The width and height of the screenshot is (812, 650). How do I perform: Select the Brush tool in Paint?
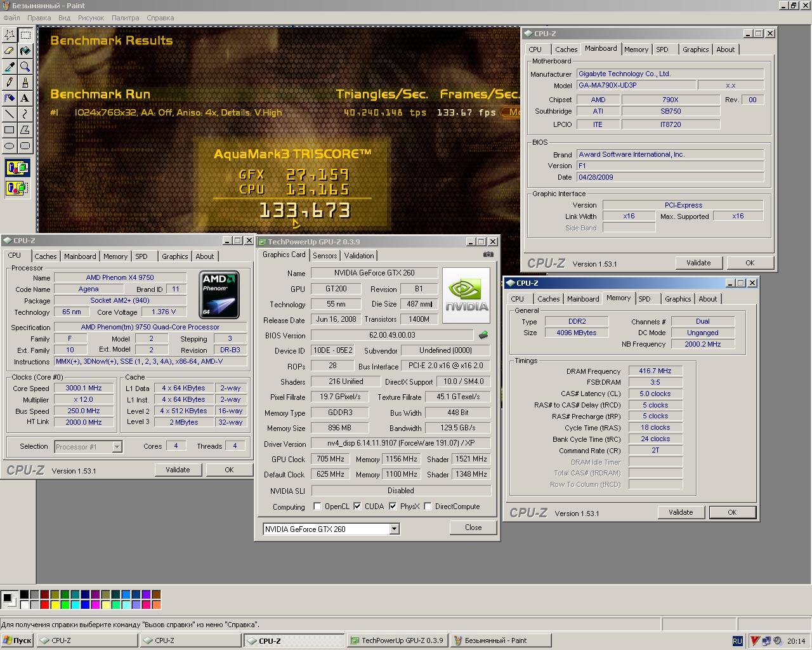coord(25,83)
